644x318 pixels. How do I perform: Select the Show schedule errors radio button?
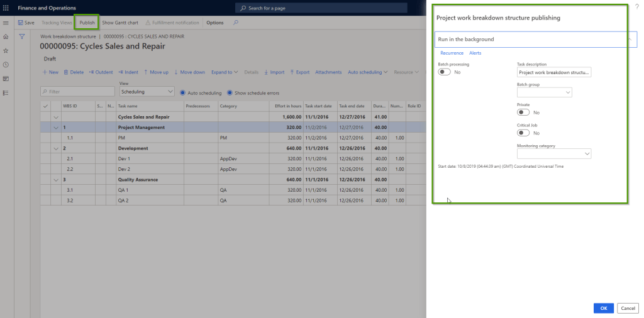pos(230,92)
